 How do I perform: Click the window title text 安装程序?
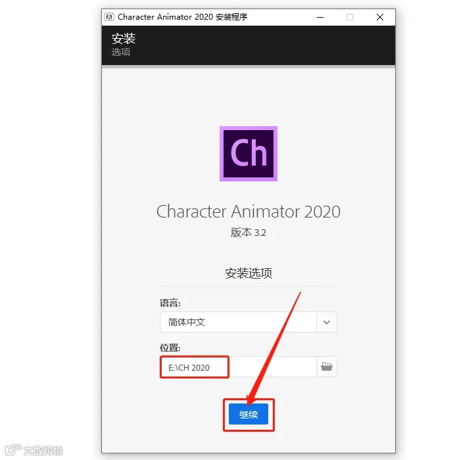(x=231, y=17)
